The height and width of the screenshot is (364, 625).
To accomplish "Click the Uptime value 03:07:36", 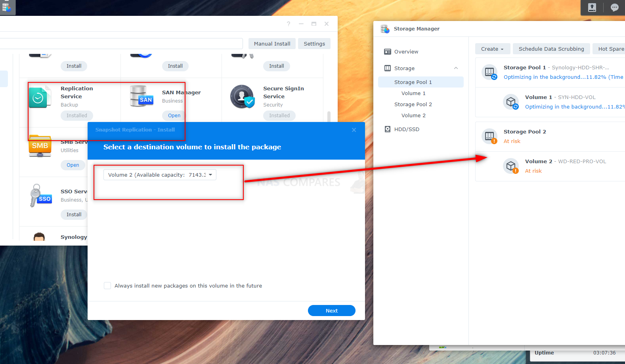I will [604, 353].
